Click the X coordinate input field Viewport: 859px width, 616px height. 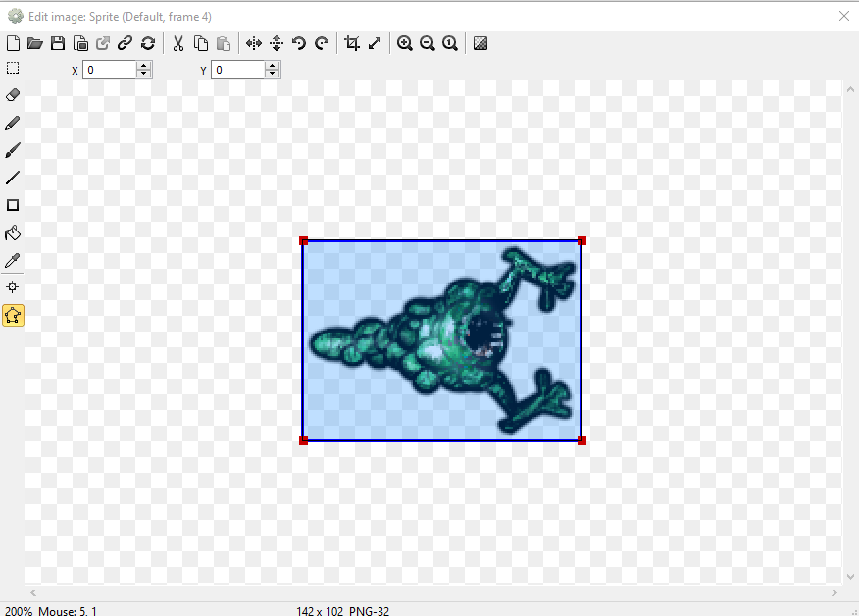pyautogui.click(x=109, y=70)
